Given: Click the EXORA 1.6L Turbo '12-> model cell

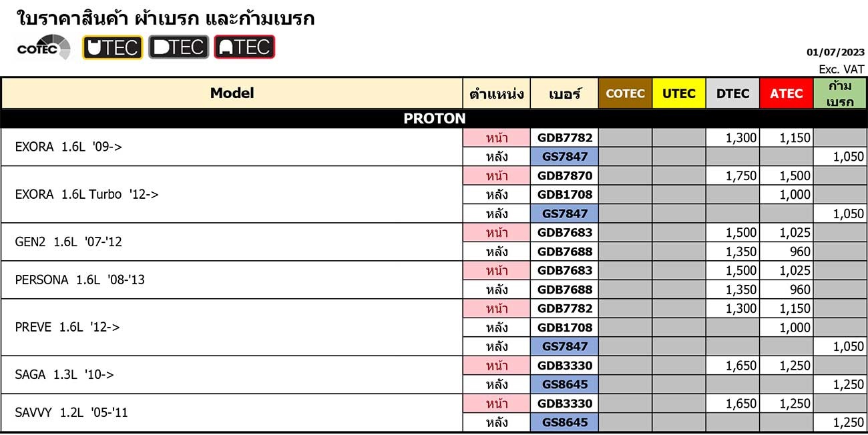Looking at the screenshot, I should (x=232, y=195).
